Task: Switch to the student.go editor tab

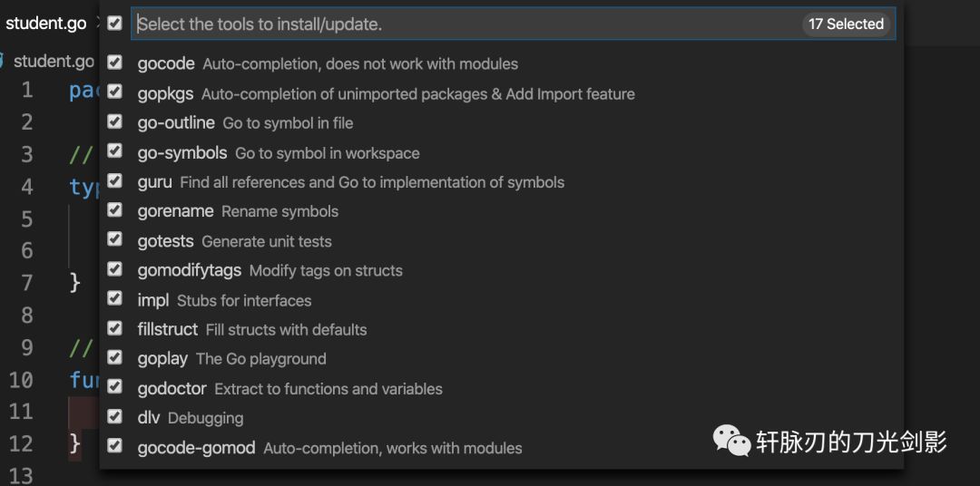Action: click(46, 23)
